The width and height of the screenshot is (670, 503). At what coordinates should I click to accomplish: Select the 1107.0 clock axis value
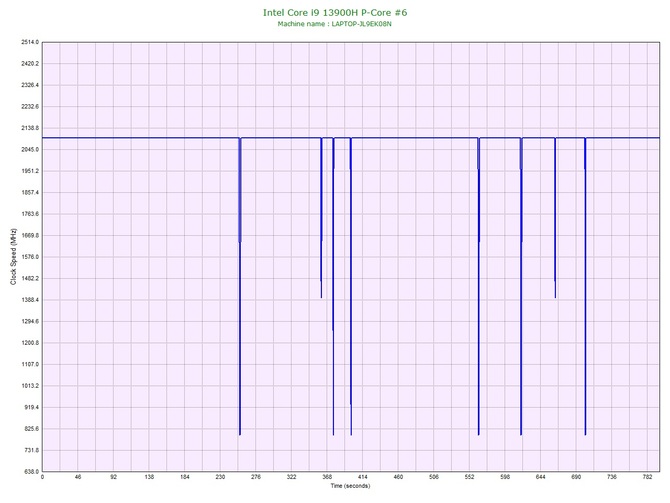pyautogui.click(x=30, y=365)
